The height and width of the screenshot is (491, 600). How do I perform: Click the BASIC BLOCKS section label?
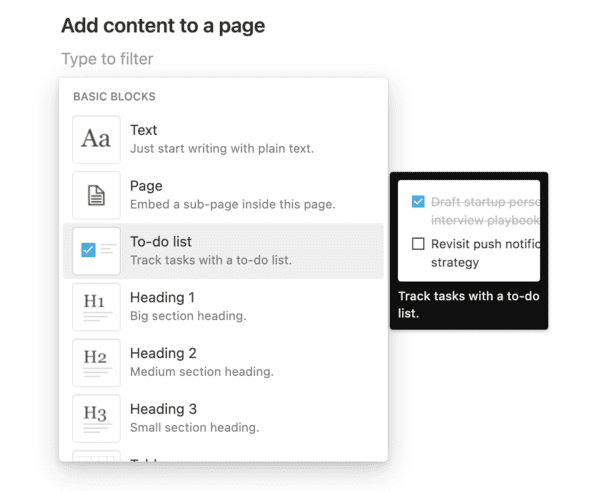coord(114,96)
